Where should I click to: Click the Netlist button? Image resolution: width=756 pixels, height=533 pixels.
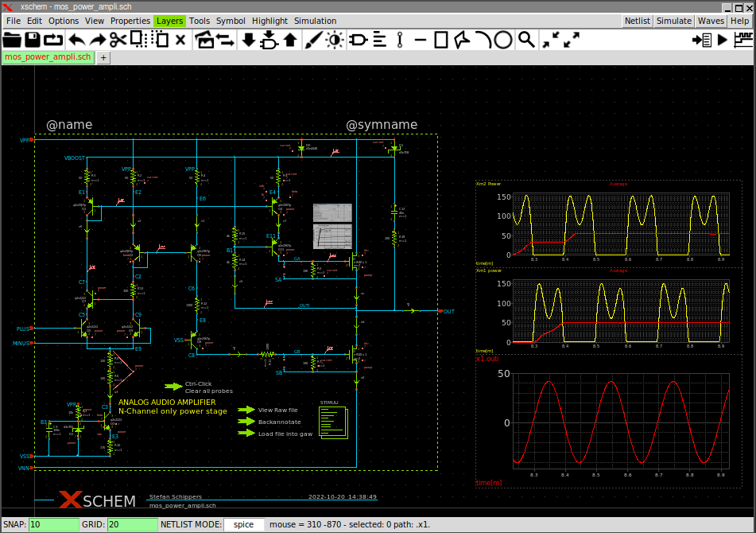(638, 21)
